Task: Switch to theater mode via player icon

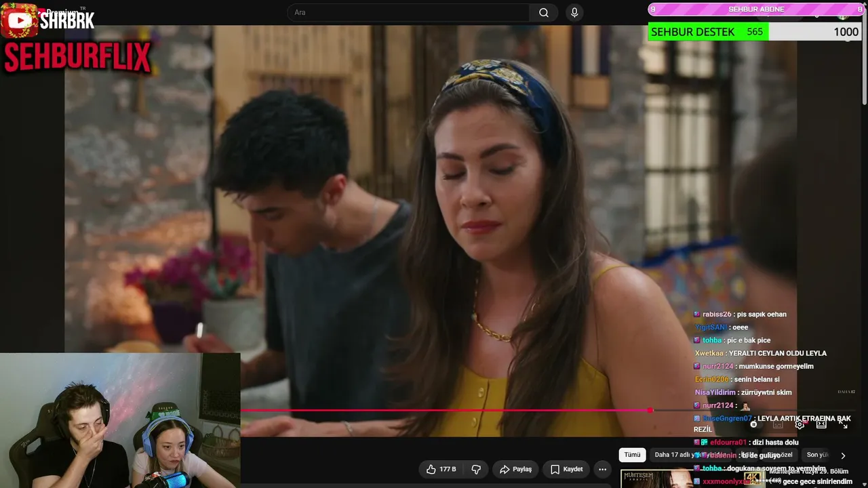Action: click(821, 424)
